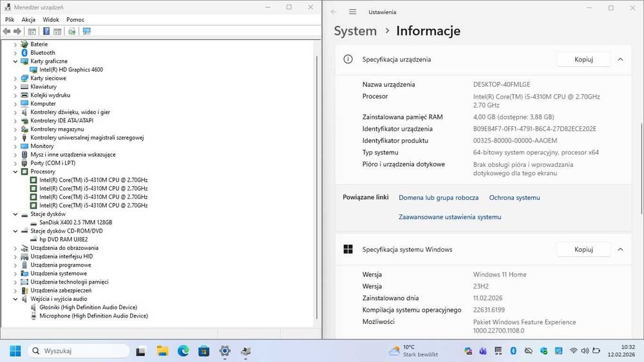Collapse Wejścia i wyjścia audio category
This screenshot has width=644, height=362.
(15, 299)
